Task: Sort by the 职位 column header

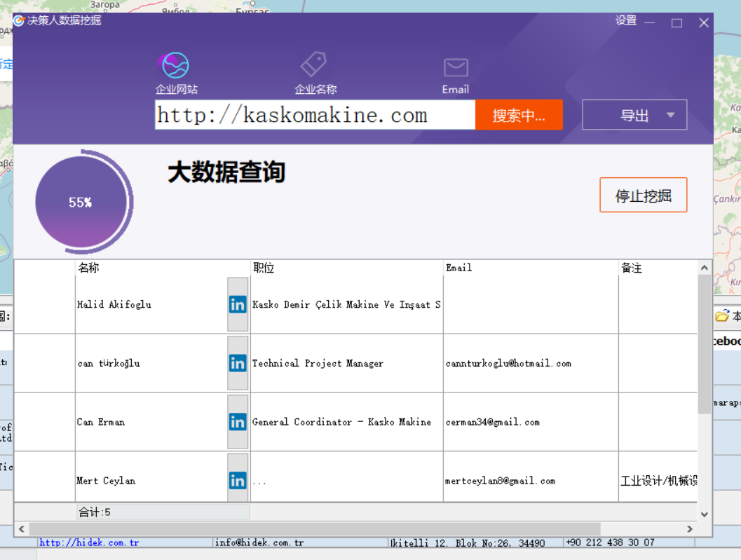Action: click(347, 268)
